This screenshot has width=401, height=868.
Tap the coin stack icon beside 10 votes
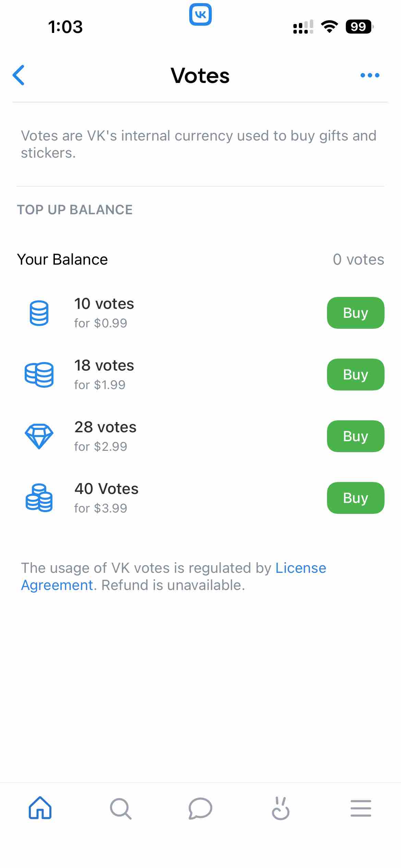(x=39, y=312)
